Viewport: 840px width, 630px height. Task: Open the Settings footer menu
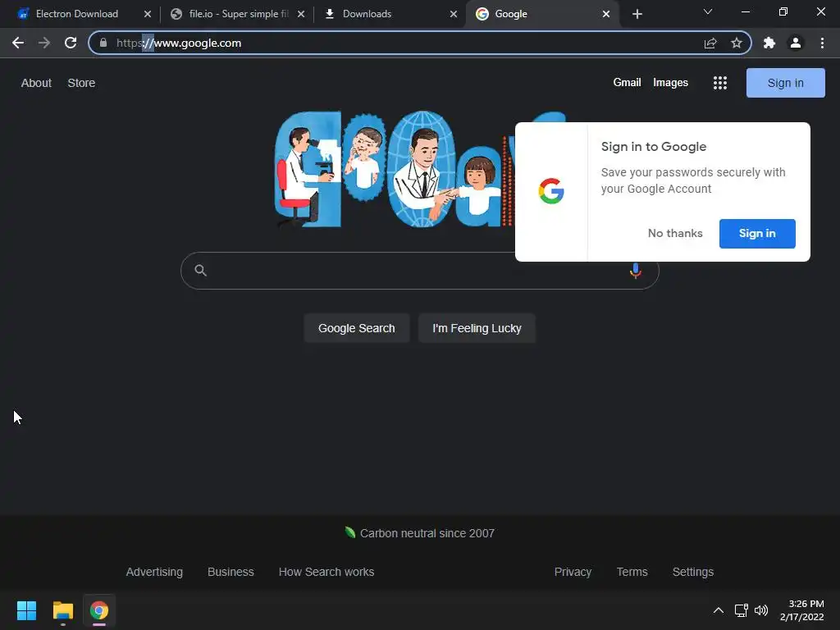(692, 572)
